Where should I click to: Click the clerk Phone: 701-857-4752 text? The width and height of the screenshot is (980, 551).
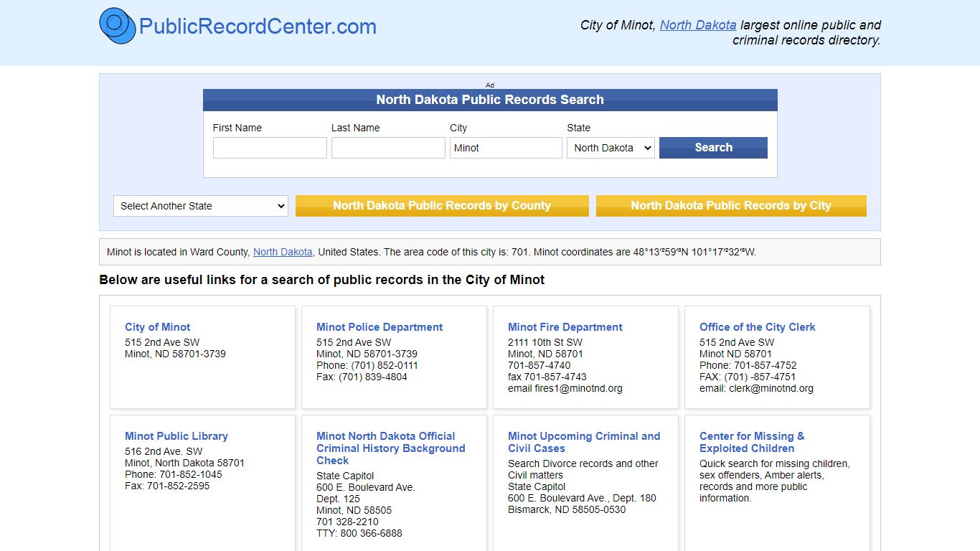coord(748,365)
